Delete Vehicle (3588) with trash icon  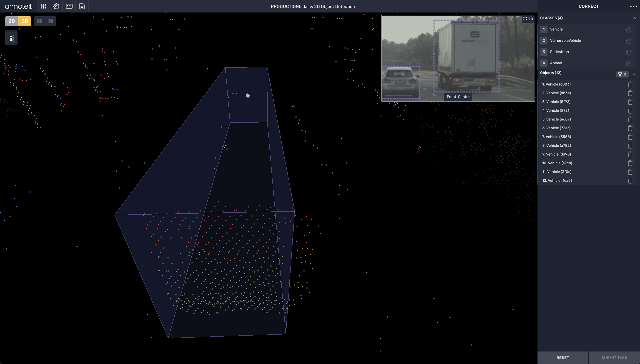tap(630, 137)
